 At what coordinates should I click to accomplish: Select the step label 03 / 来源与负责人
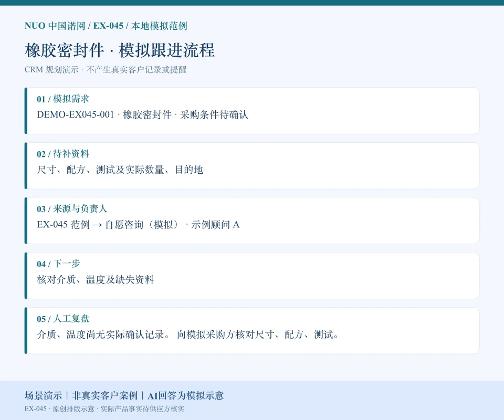click(x=72, y=208)
